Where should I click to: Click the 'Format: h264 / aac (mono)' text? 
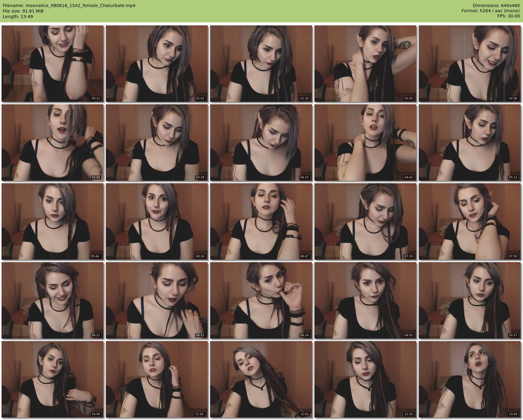(491, 11)
